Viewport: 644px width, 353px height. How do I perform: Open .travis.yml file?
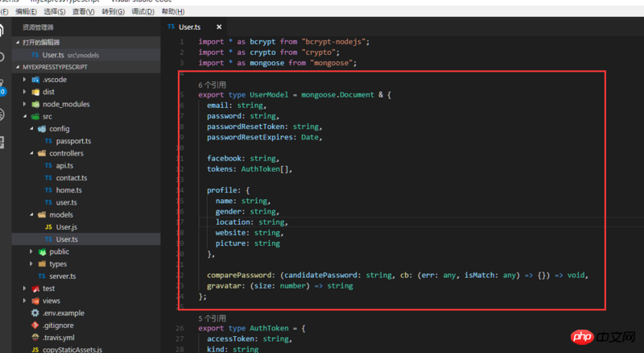59,338
